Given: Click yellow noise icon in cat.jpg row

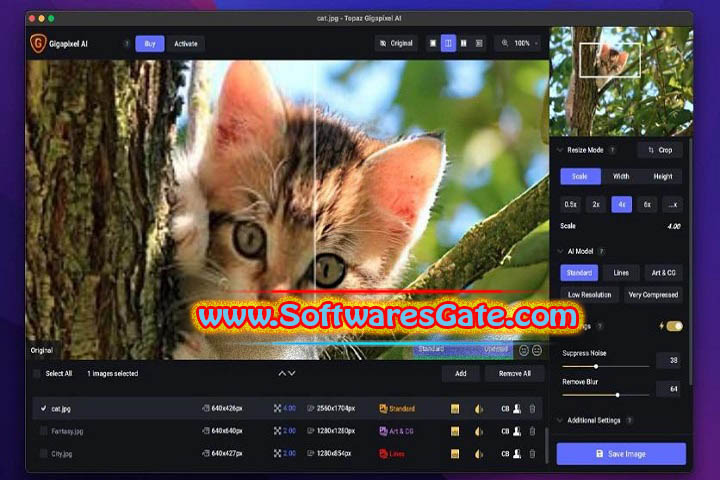Looking at the screenshot, I should (x=455, y=409).
